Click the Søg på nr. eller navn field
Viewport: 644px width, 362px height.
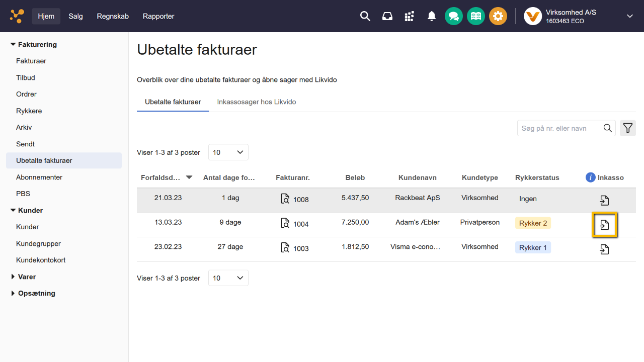coord(558,128)
